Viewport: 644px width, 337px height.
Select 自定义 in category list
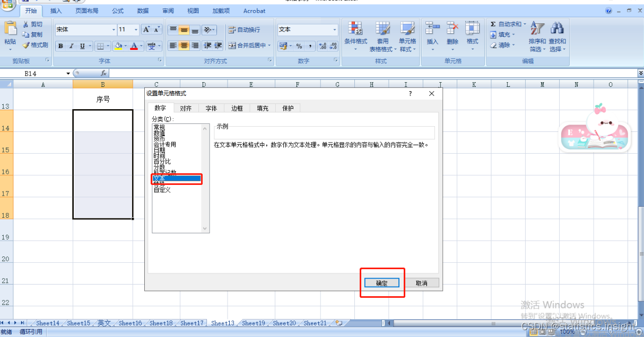tap(162, 190)
